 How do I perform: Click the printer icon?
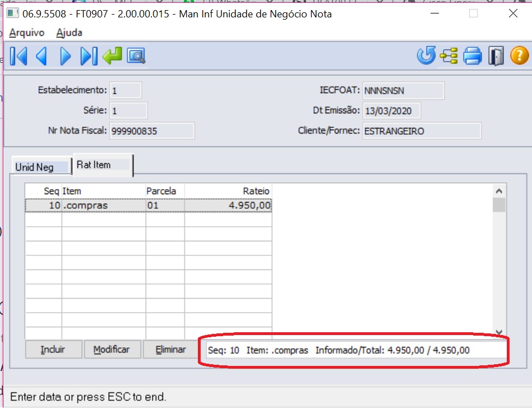(472, 56)
